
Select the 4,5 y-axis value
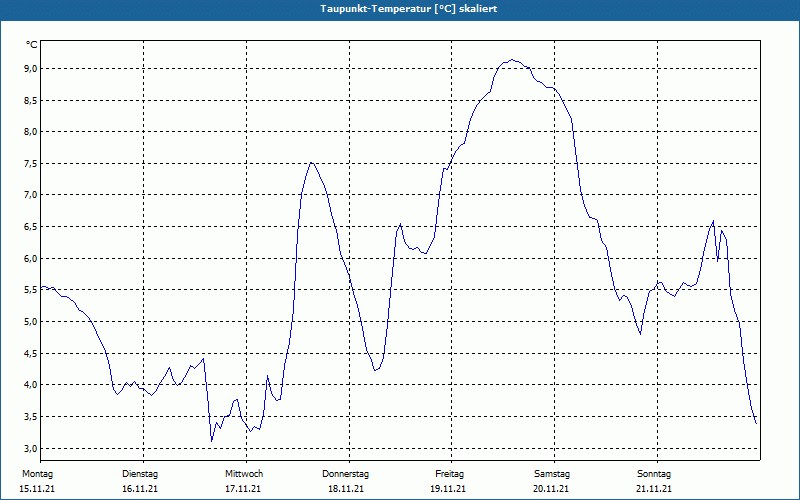[30, 353]
